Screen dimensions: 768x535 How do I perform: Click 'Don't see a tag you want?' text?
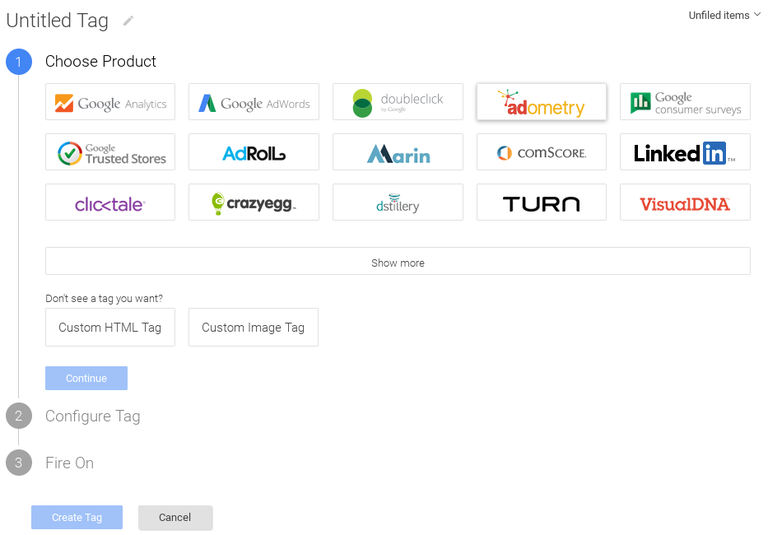[104, 298]
